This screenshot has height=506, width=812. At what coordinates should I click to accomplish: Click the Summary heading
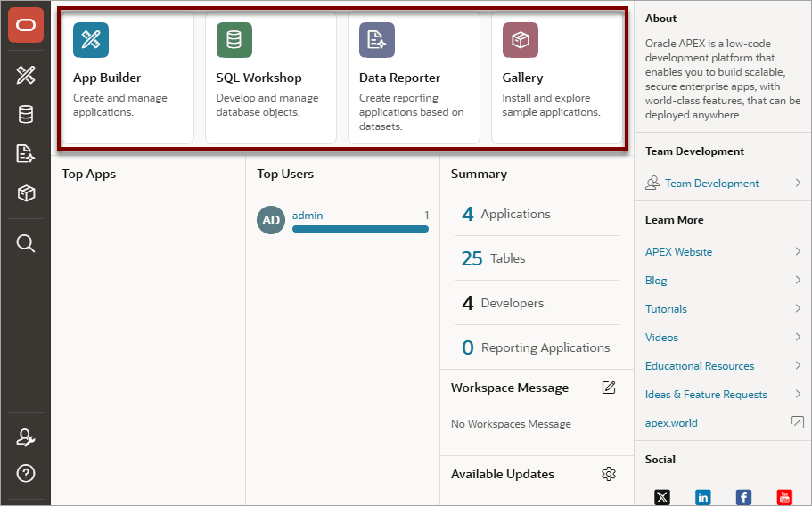(x=479, y=175)
